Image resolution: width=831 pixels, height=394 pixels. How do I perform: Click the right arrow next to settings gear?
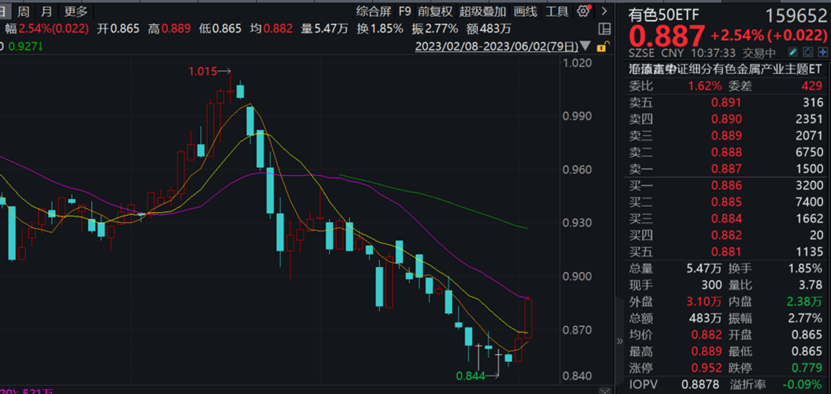coord(604,11)
